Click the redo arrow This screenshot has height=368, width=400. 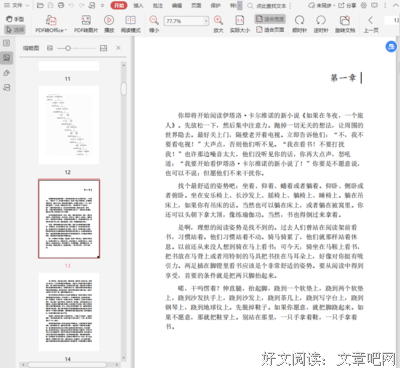82,5
